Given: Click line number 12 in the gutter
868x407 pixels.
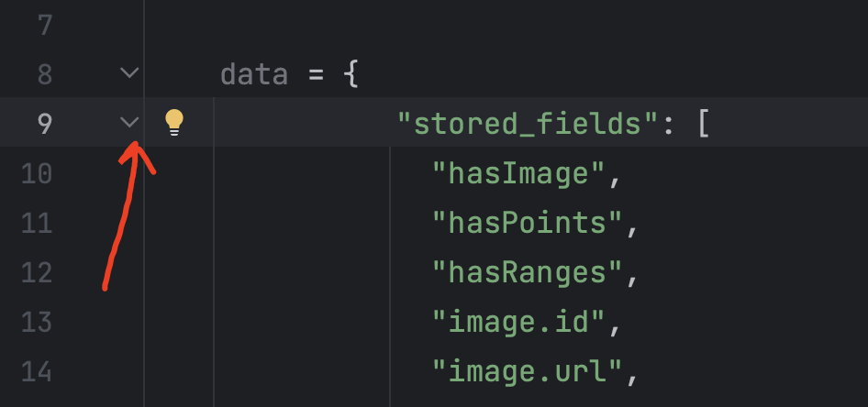Looking at the screenshot, I should [x=37, y=271].
